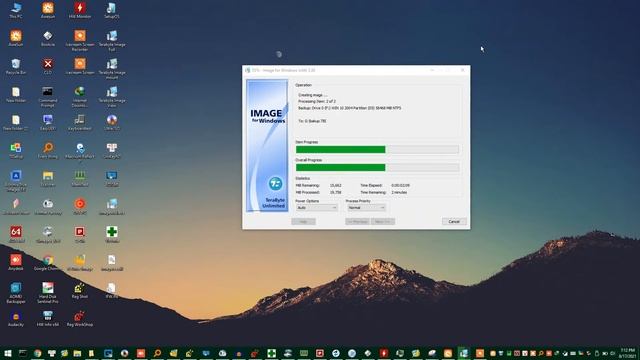The width and height of the screenshot is (640, 360).
Task: Launch Hard Disk Sentinel Pro
Action: tap(48, 293)
